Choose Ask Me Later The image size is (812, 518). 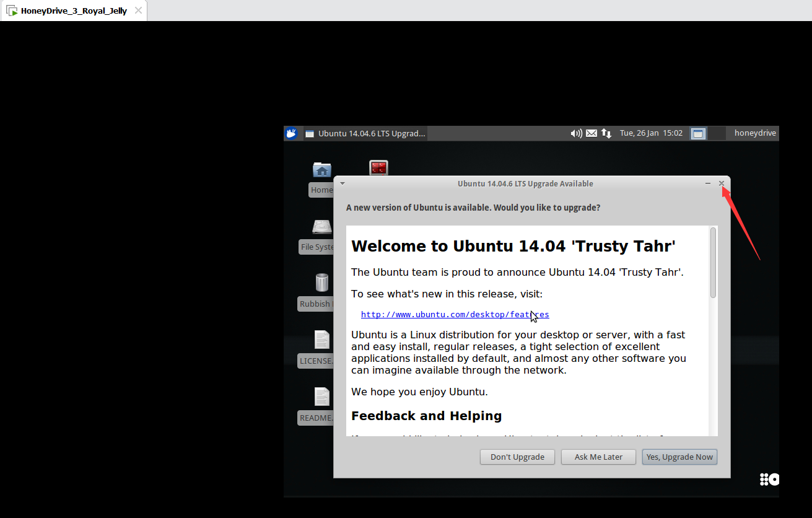click(x=598, y=457)
